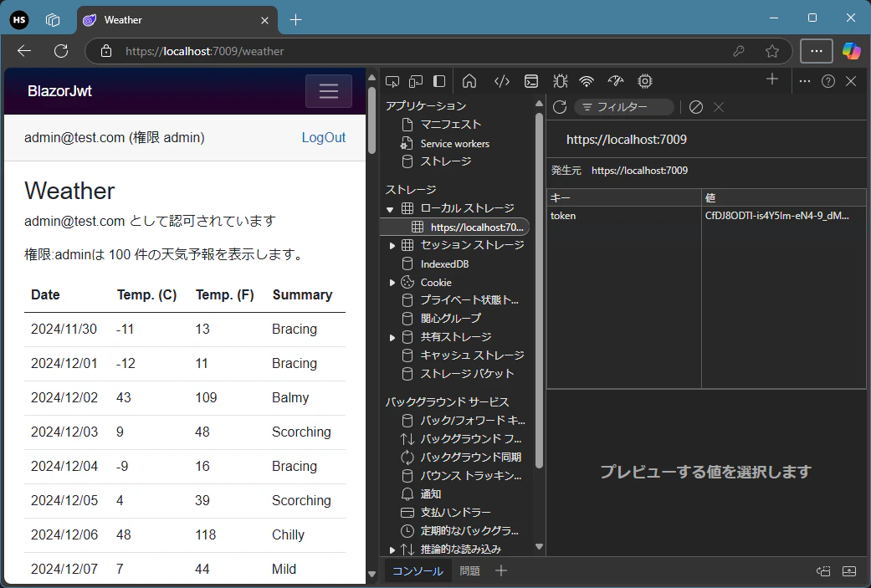Delete selected entry X icon
The width and height of the screenshot is (871, 588).
718,107
